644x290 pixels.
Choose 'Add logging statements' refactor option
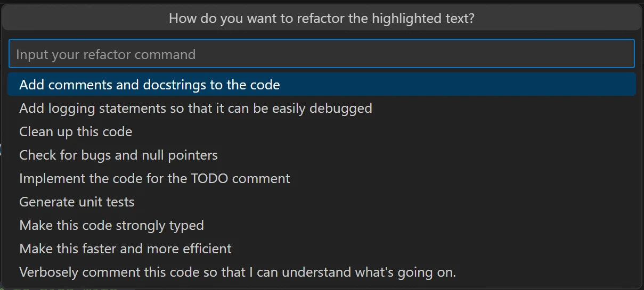click(195, 108)
